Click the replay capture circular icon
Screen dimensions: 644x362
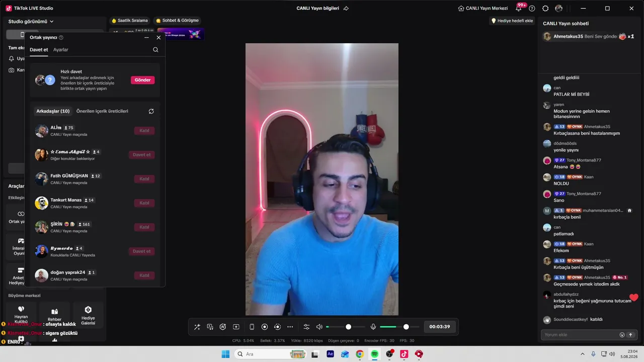(x=277, y=327)
